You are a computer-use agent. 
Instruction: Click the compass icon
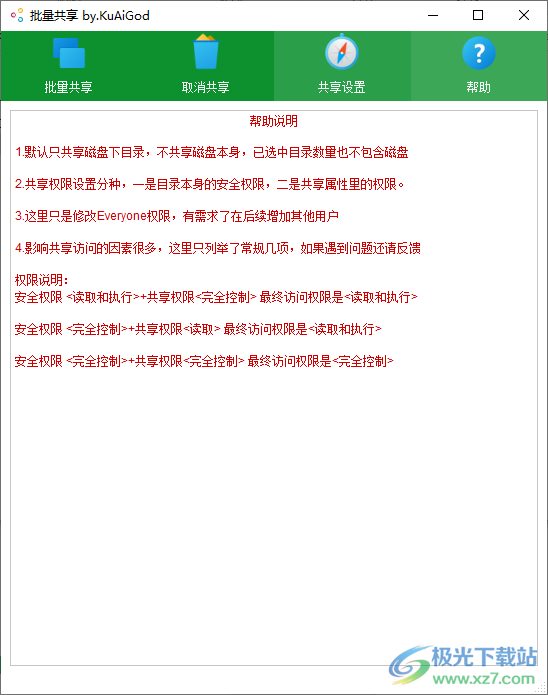341,52
